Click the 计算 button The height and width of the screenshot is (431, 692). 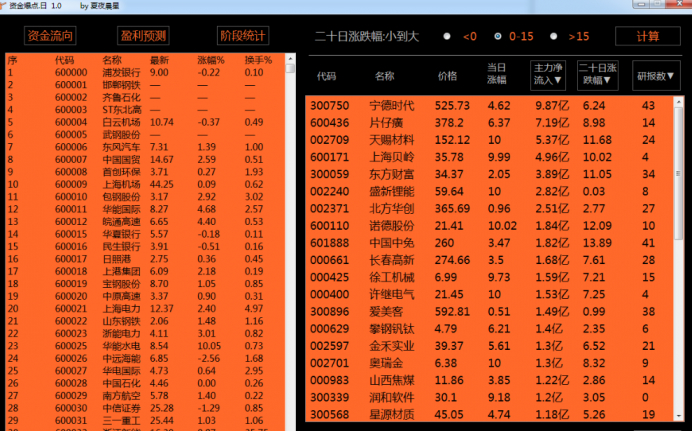pos(647,36)
